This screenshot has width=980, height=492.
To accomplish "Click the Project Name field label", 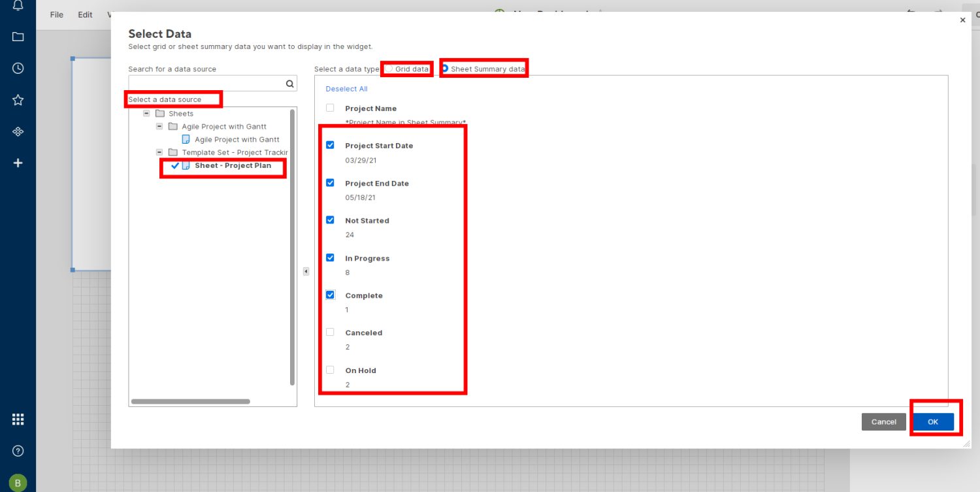I will pos(371,108).
